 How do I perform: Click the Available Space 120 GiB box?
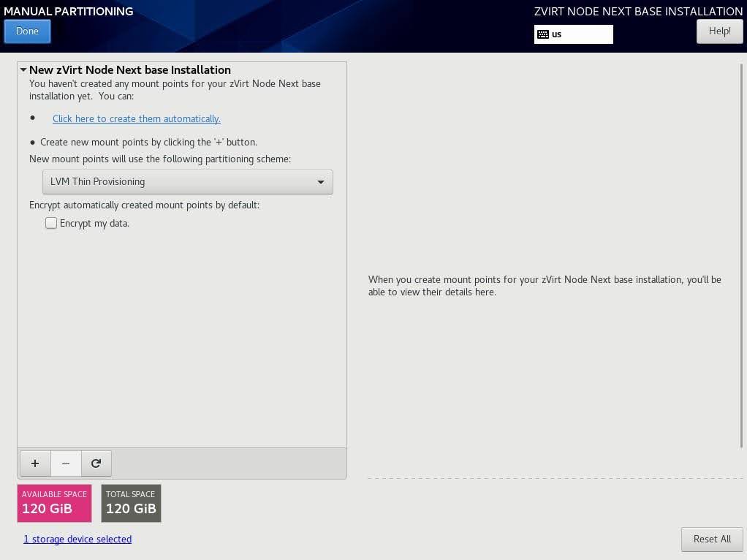pos(54,503)
